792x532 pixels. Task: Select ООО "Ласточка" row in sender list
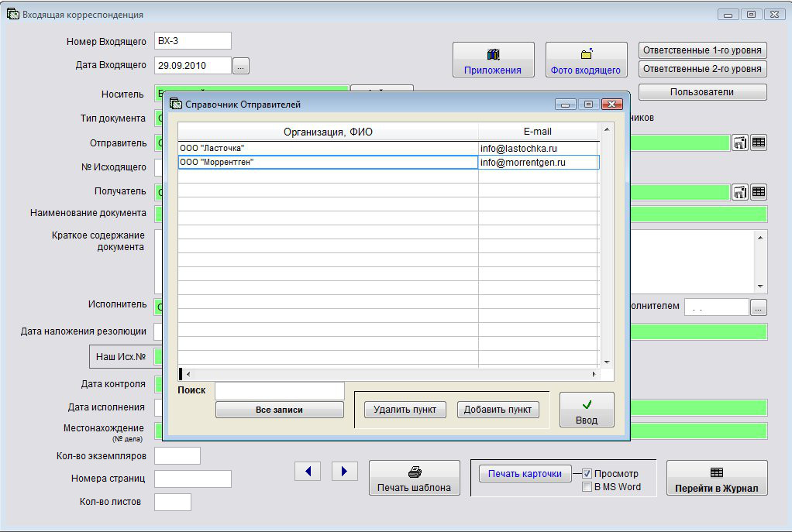(x=327, y=148)
